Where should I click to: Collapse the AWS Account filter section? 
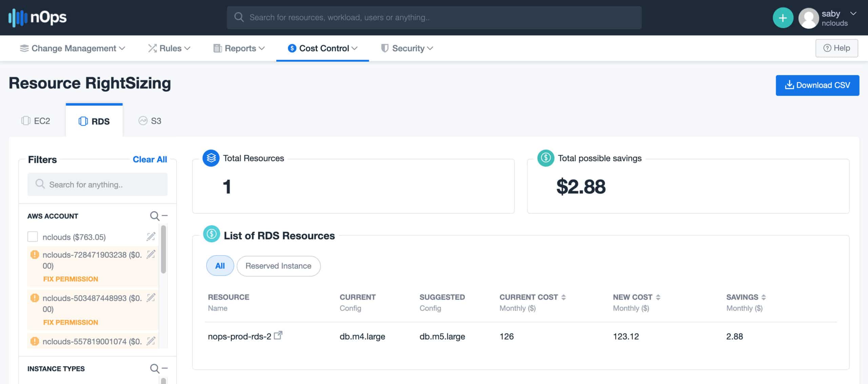point(165,216)
